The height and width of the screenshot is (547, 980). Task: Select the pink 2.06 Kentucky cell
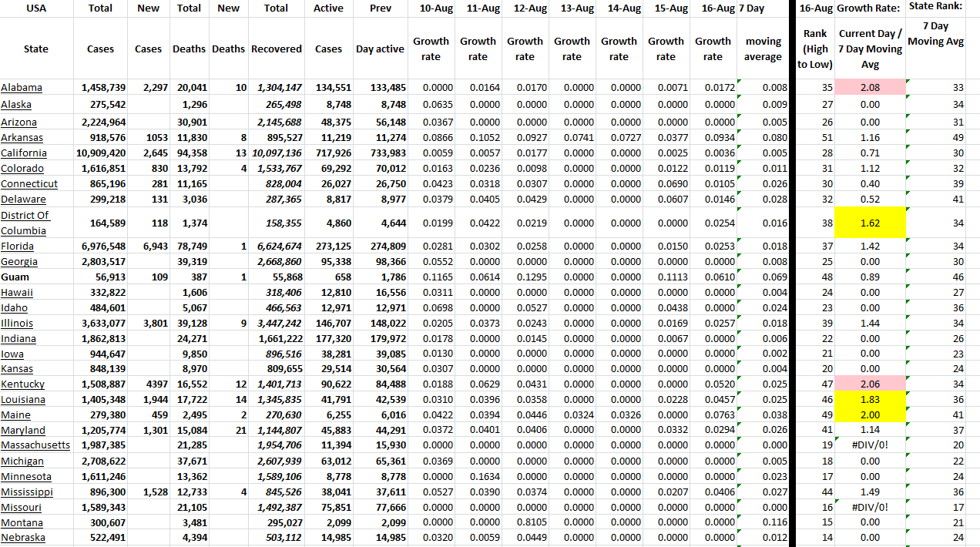pyautogui.click(x=870, y=384)
